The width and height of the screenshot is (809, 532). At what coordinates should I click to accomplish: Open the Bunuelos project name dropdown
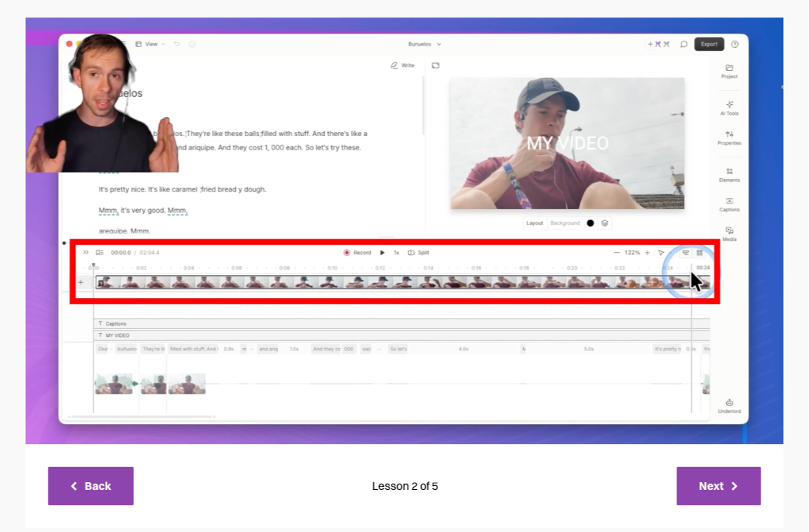pos(424,44)
